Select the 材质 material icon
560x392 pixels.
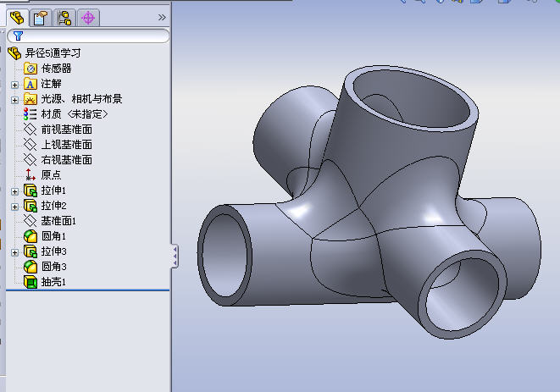(x=30, y=114)
